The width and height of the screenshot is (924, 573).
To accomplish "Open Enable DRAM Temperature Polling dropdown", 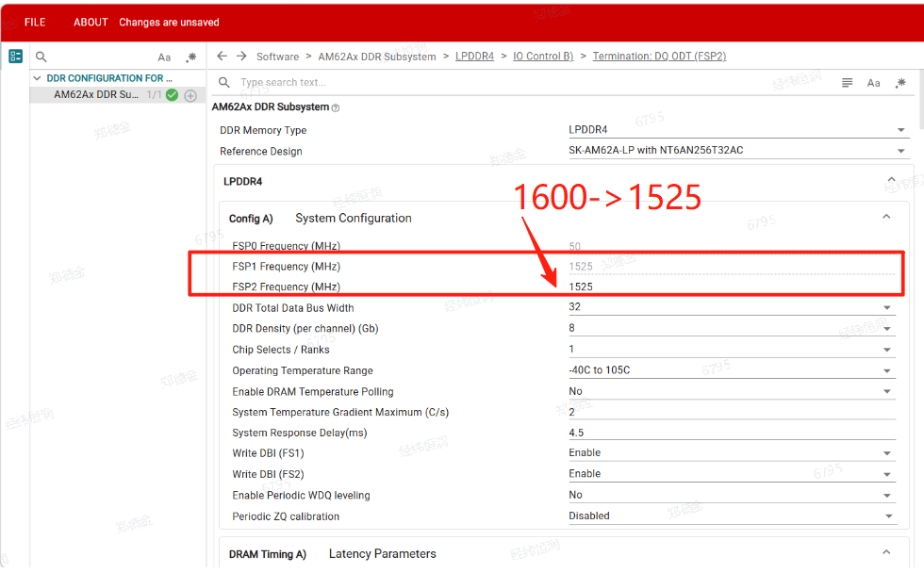I will coord(732,391).
